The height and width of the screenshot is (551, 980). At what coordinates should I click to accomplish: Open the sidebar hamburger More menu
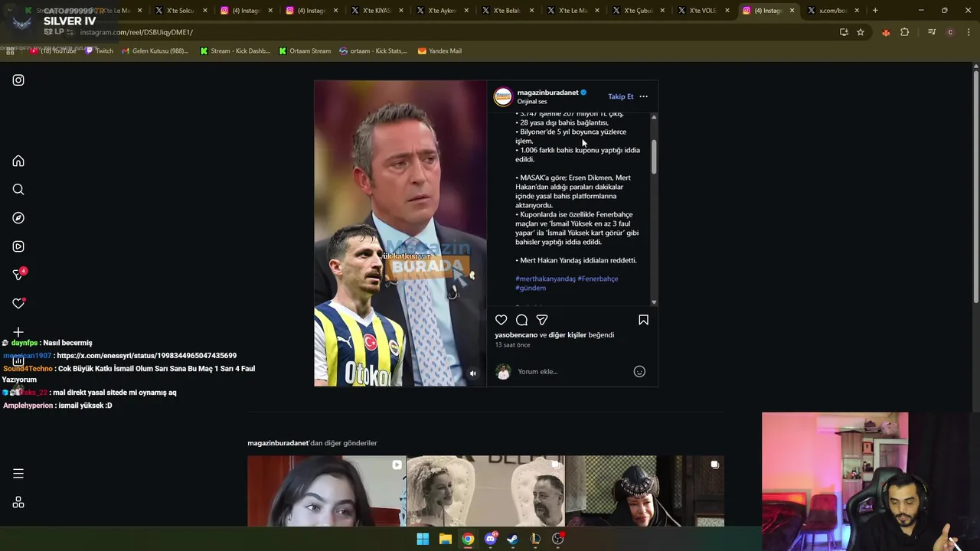coord(18,474)
